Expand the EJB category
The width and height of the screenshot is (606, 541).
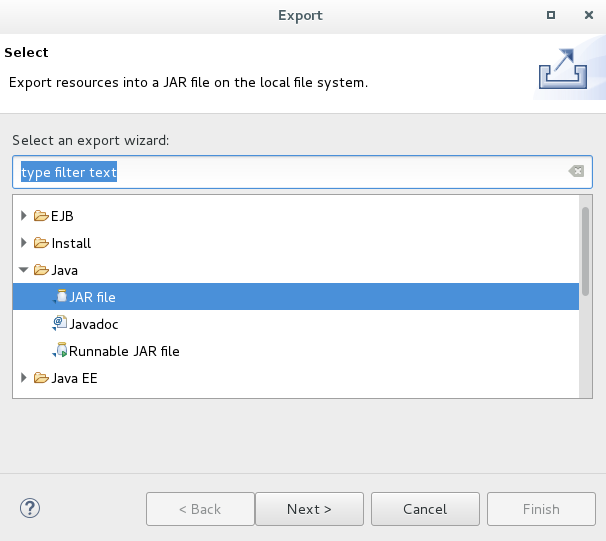tap(24, 216)
